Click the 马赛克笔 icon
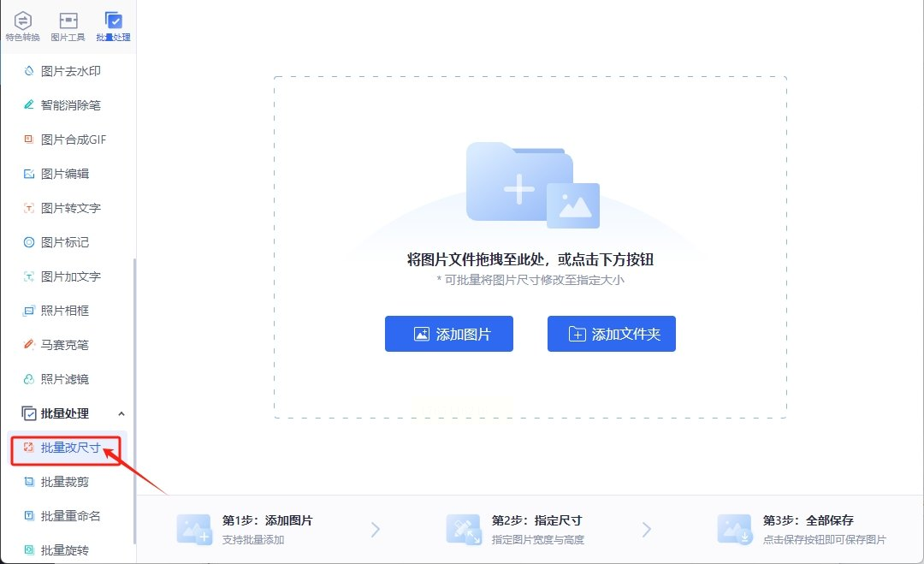The width and height of the screenshot is (924, 564). pyautogui.click(x=29, y=345)
